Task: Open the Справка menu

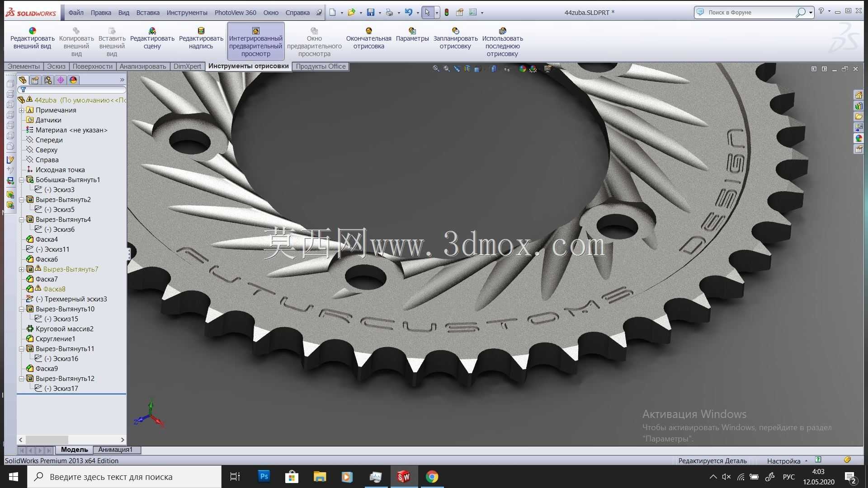Action: click(297, 13)
